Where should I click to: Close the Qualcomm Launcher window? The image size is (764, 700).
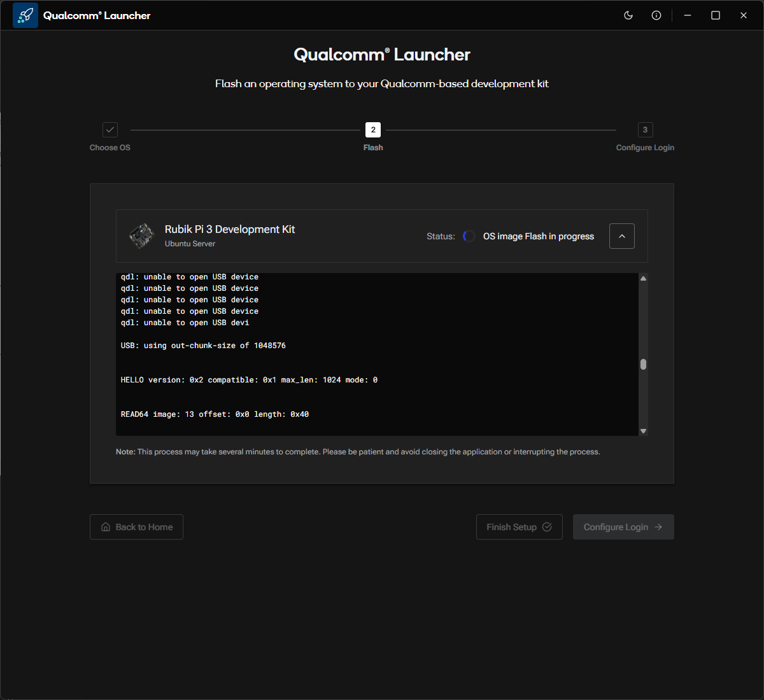744,15
